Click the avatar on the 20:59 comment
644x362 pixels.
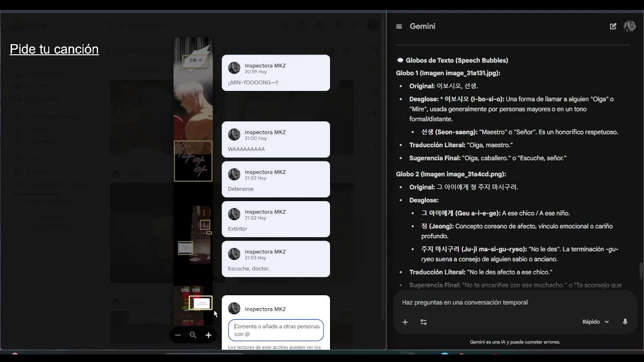[234, 68]
